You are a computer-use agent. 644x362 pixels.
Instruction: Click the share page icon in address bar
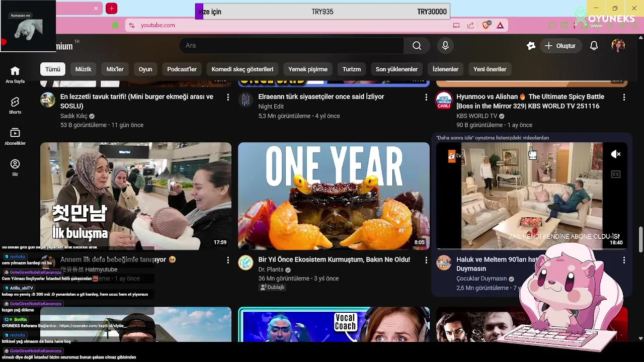470,25
